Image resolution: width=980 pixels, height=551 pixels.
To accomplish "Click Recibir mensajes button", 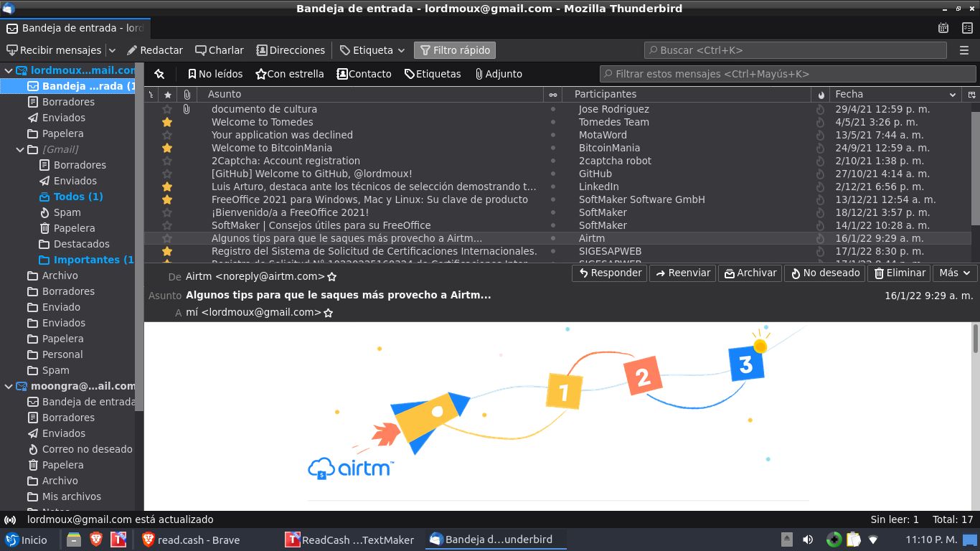I will pyautogui.click(x=54, y=50).
